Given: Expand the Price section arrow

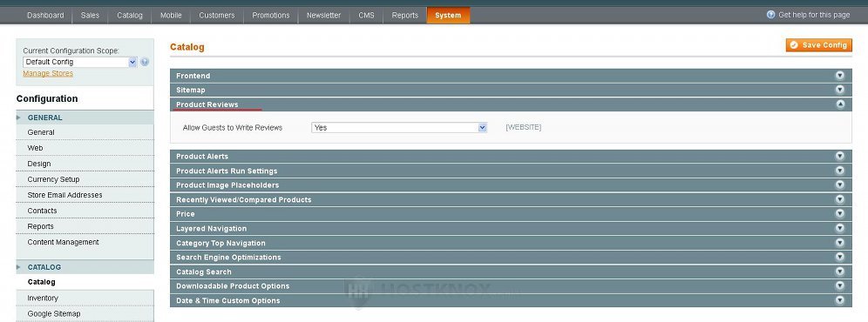Looking at the screenshot, I should tap(840, 213).
